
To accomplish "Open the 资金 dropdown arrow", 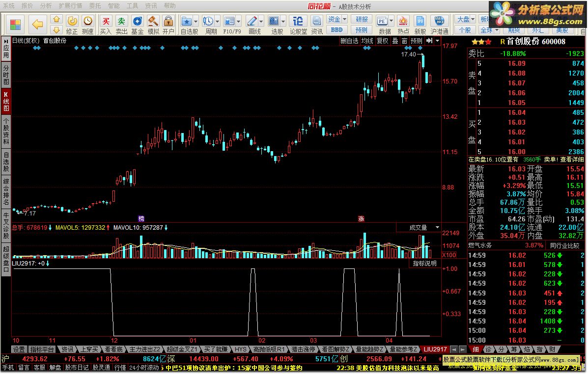I will [345, 19].
